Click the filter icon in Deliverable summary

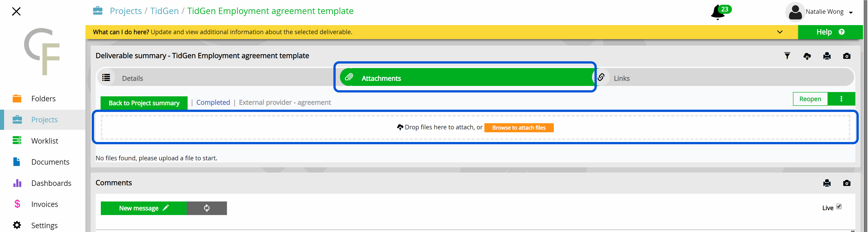[787, 56]
